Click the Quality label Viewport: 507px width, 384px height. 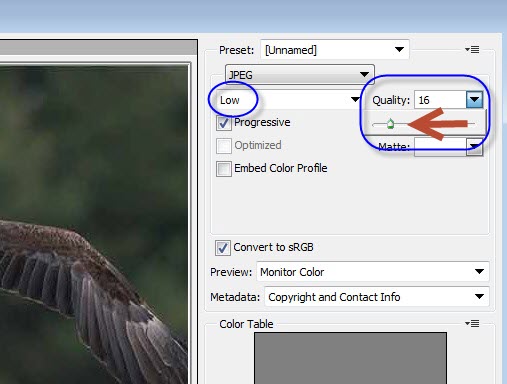coord(391,100)
